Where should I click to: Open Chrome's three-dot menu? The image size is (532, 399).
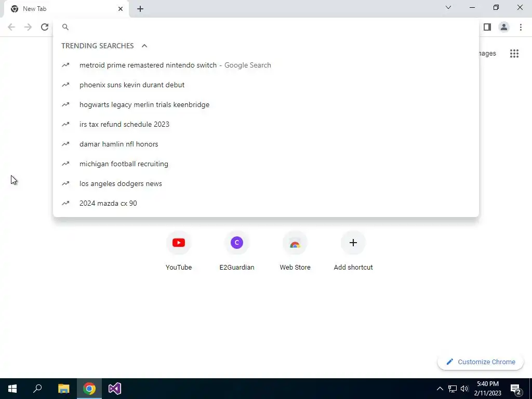(521, 27)
